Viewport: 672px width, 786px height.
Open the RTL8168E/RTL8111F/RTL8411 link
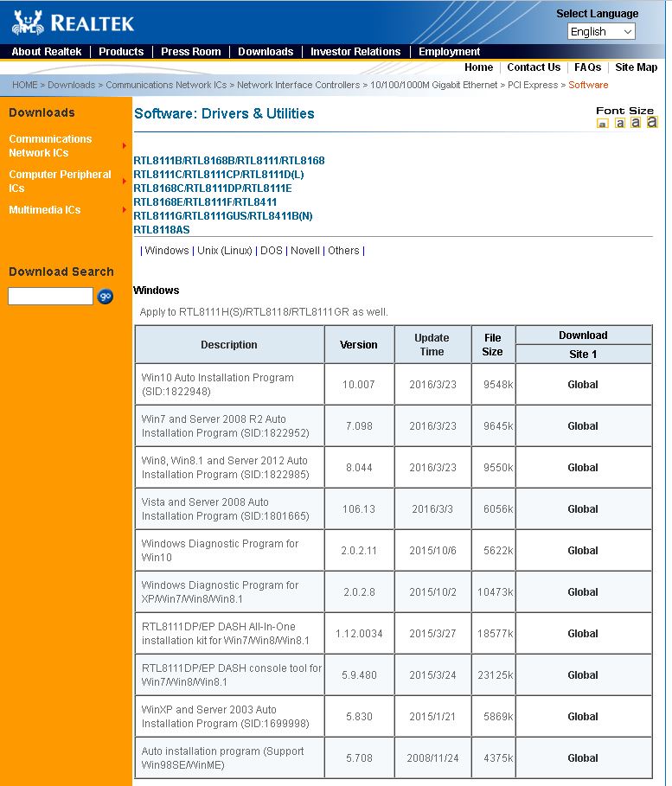click(205, 202)
